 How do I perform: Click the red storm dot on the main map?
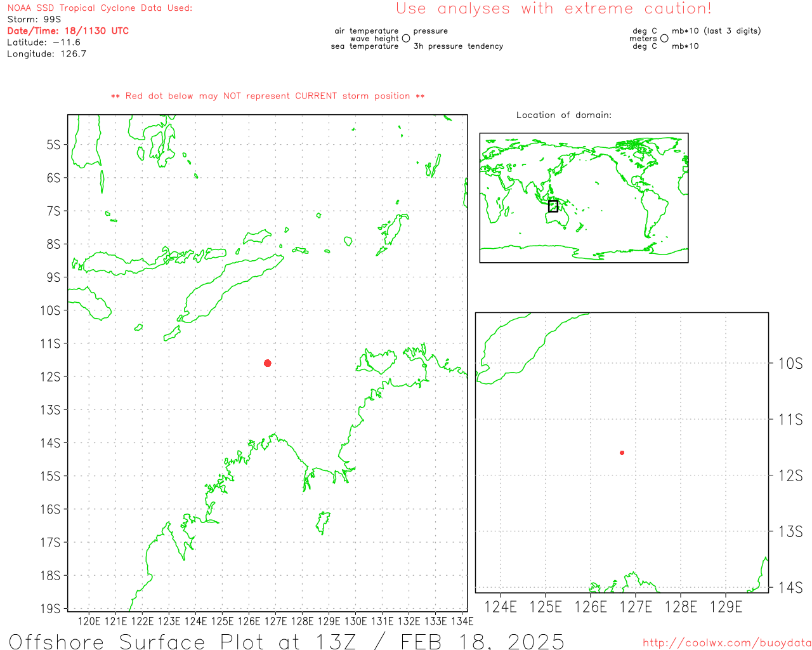(268, 363)
